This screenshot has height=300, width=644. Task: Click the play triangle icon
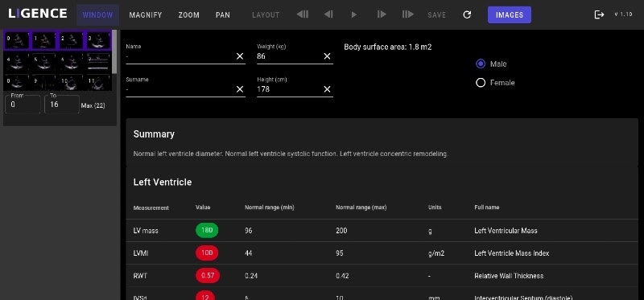354,14
